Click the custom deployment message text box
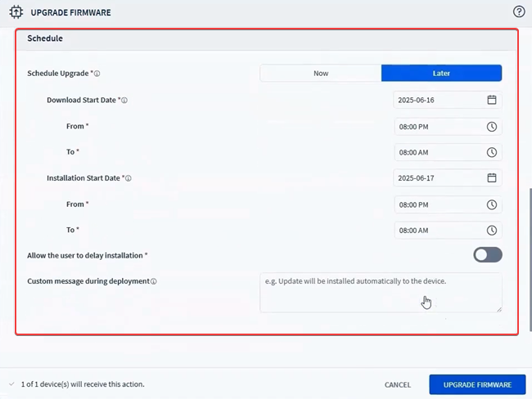Image resolution: width=532 pixels, height=399 pixels. 381,293
